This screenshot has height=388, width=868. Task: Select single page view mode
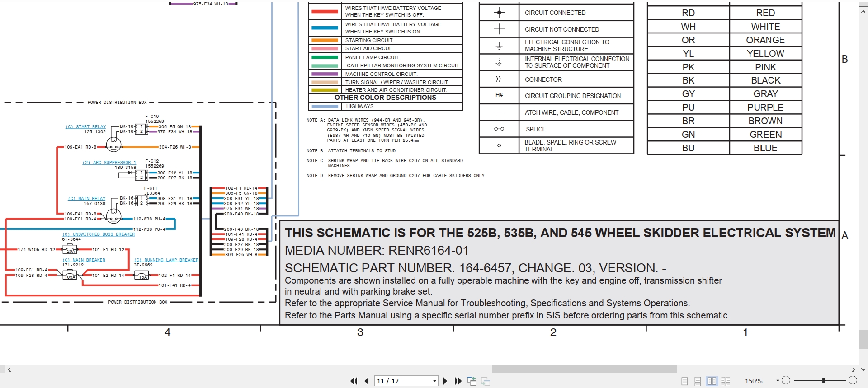click(x=684, y=381)
